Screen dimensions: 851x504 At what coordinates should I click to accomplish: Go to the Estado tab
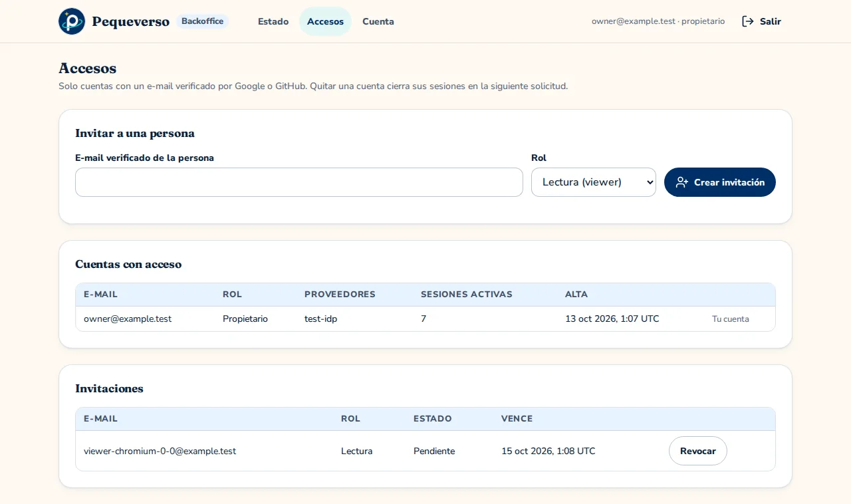[x=273, y=21]
